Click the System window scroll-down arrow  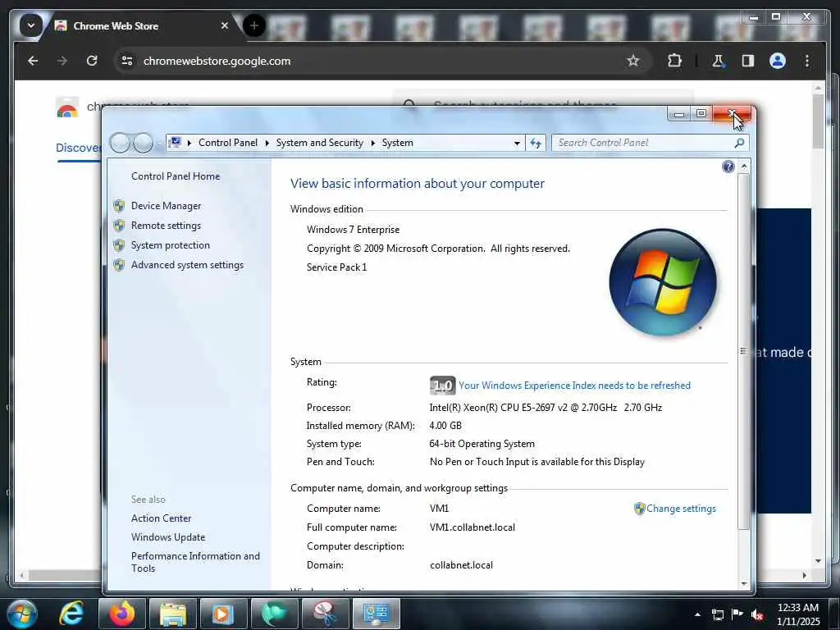coord(743,584)
